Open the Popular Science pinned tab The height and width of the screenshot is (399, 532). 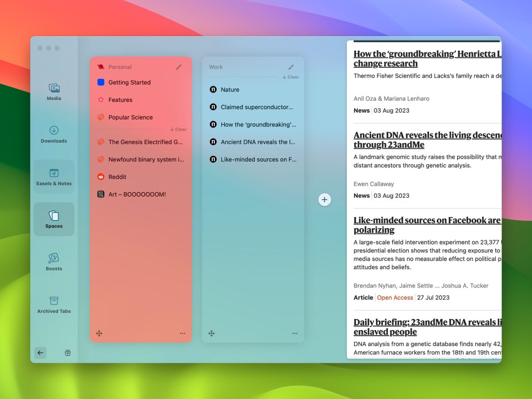[x=131, y=117]
